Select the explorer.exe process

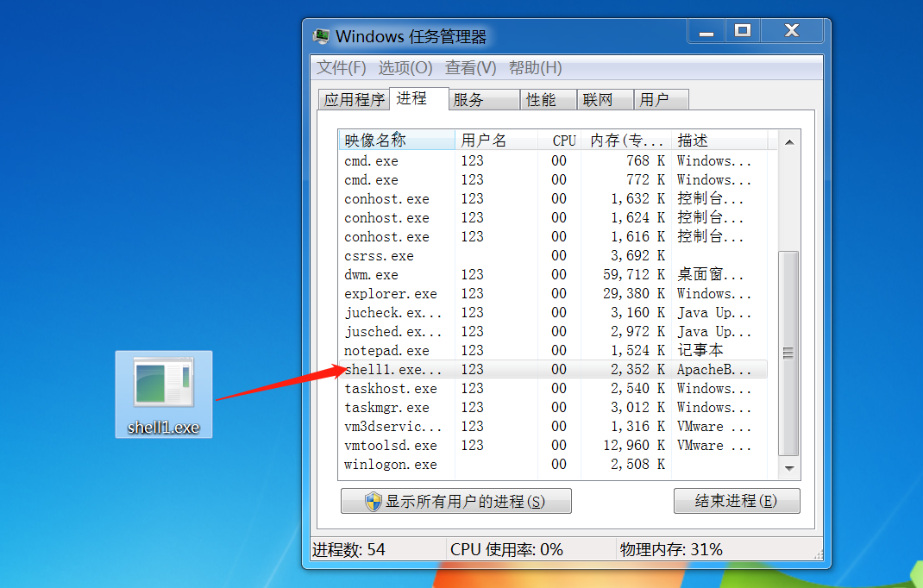pos(553,293)
